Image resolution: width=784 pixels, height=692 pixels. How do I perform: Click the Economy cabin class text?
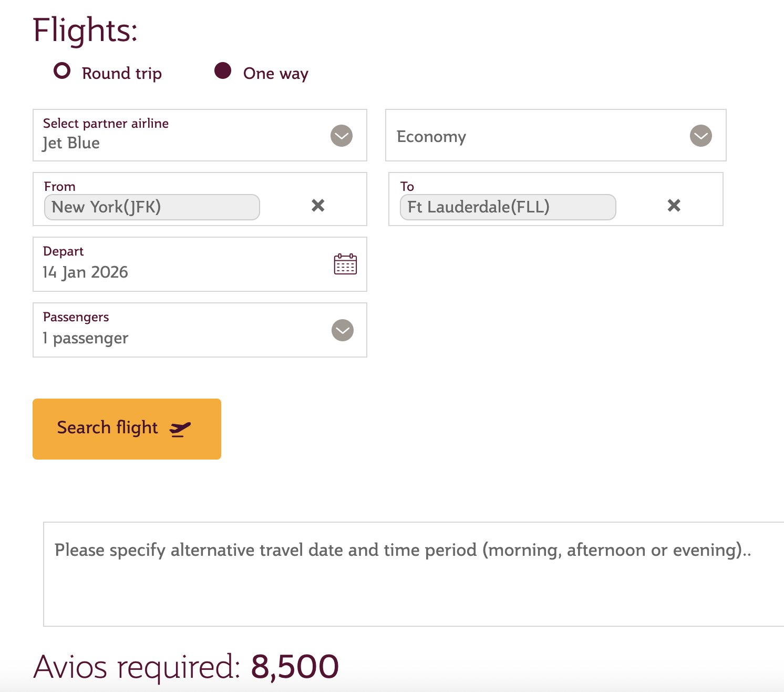point(431,137)
